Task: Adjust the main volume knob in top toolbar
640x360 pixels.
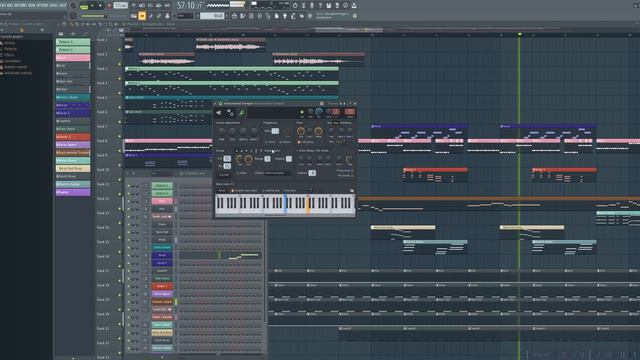Action: coord(73,5)
